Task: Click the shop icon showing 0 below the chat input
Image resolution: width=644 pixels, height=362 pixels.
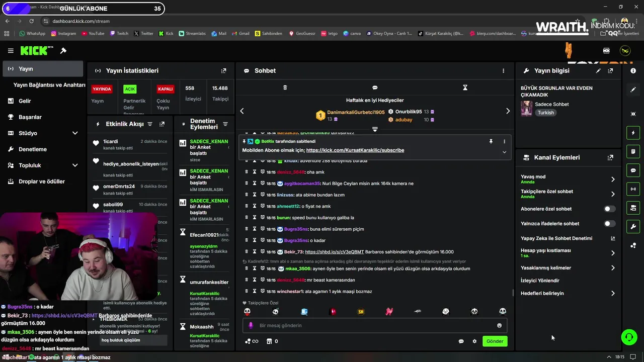Action: click(272, 341)
